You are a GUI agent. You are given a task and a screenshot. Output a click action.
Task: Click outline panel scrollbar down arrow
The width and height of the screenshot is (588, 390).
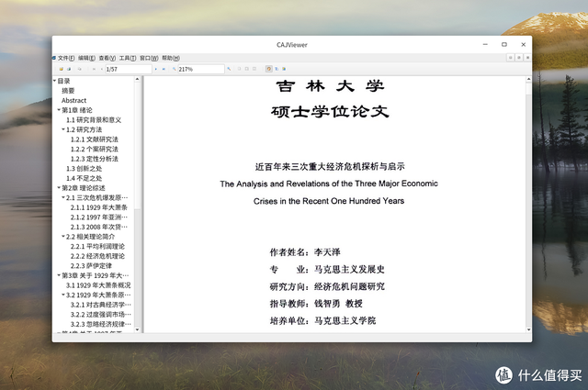pyautogui.click(x=137, y=329)
